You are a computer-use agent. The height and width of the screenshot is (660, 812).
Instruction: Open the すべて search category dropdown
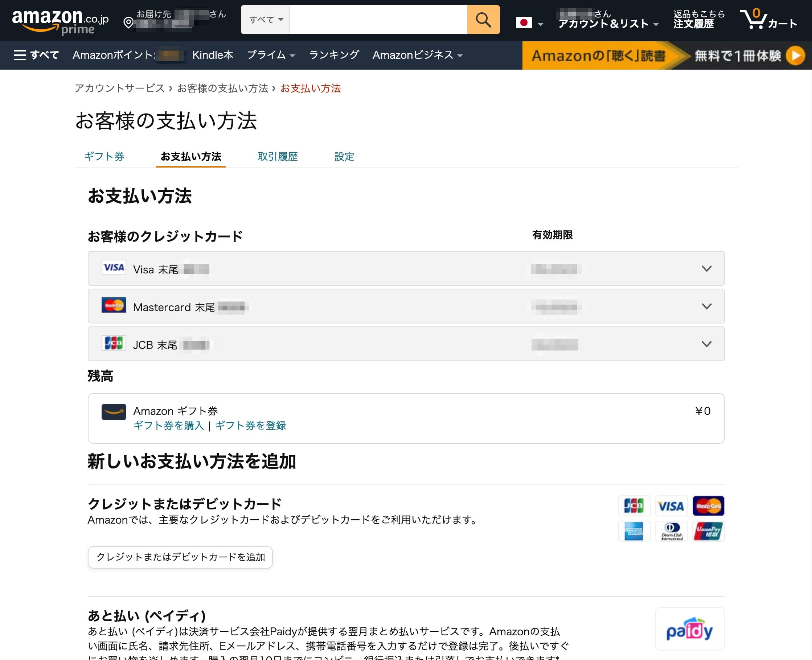click(266, 19)
